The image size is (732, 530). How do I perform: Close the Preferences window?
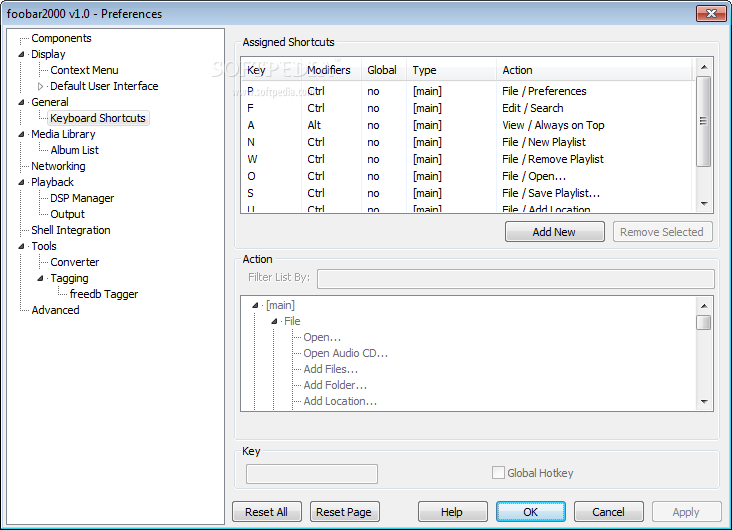(711, 14)
